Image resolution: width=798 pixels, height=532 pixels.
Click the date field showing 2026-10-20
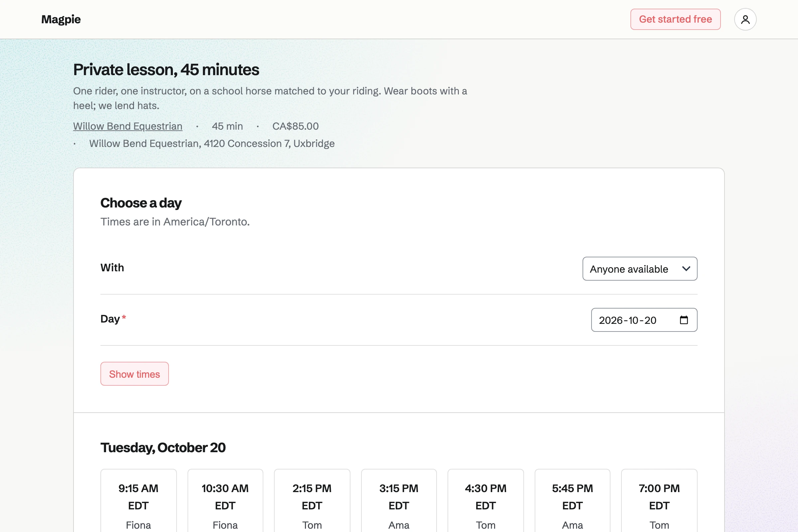point(644,320)
